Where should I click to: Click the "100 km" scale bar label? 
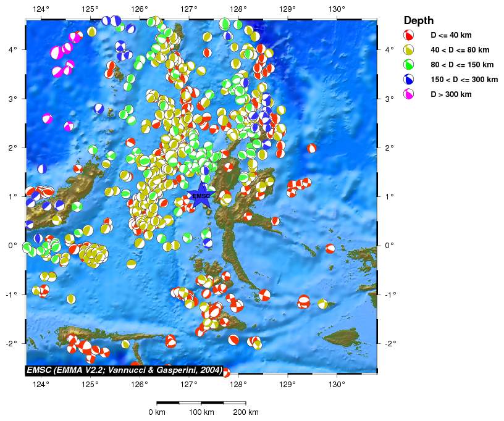pyautogui.click(x=201, y=412)
